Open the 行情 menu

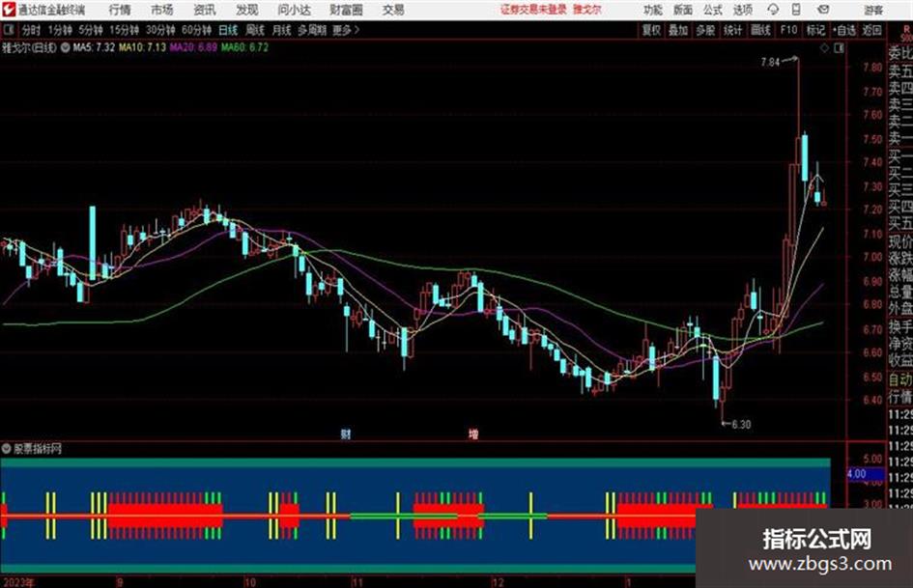click(x=120, y=10)
